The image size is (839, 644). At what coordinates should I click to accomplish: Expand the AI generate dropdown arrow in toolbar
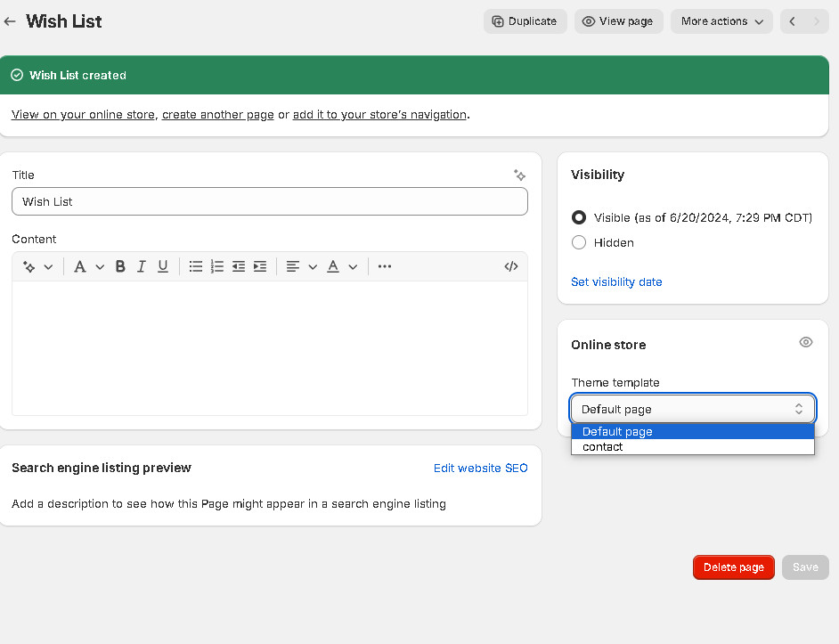48,266
